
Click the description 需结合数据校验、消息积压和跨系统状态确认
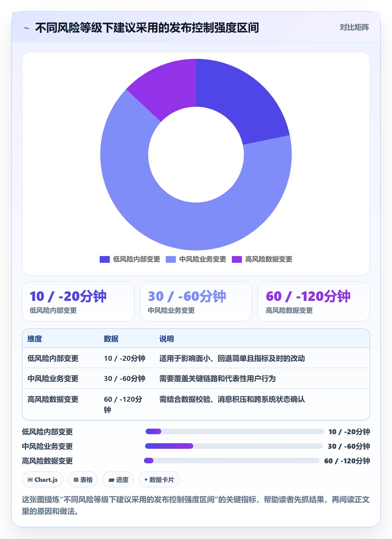pos(232,399)
